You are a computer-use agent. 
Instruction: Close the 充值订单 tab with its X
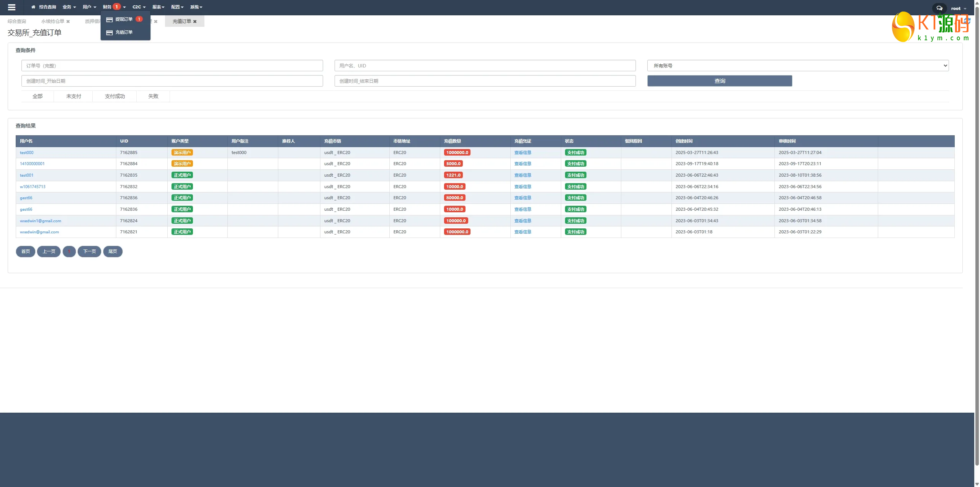tap(195, 21)
